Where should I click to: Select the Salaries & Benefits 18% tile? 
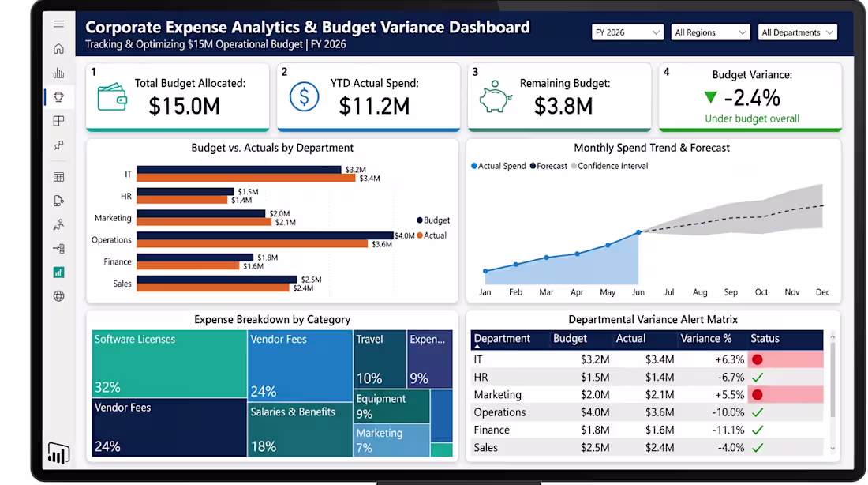pos(301,428)
